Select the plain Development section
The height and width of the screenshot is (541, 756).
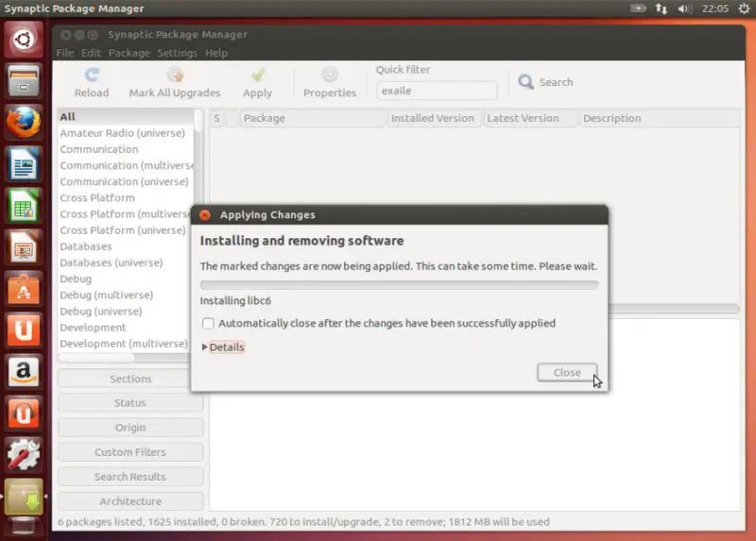pyautogui.click(x=126, y=328)
